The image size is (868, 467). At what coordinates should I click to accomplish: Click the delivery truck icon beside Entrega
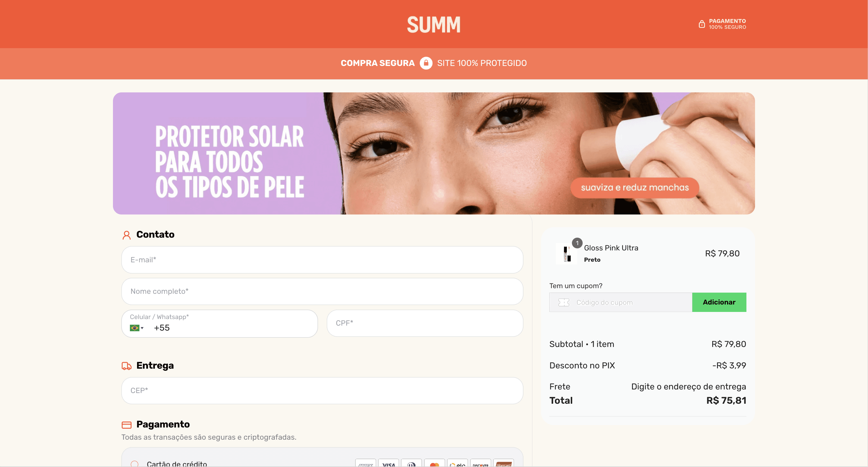pos(126,366)
